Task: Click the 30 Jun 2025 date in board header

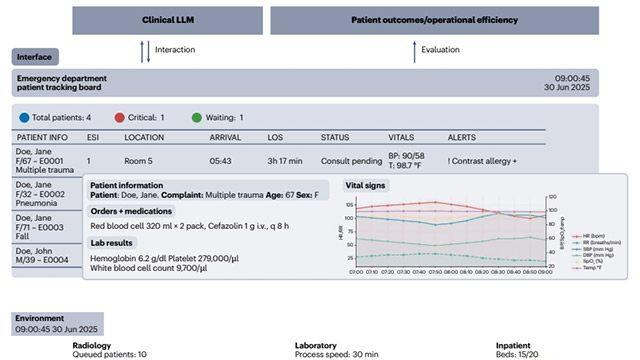Action: [x=567, y=88]
